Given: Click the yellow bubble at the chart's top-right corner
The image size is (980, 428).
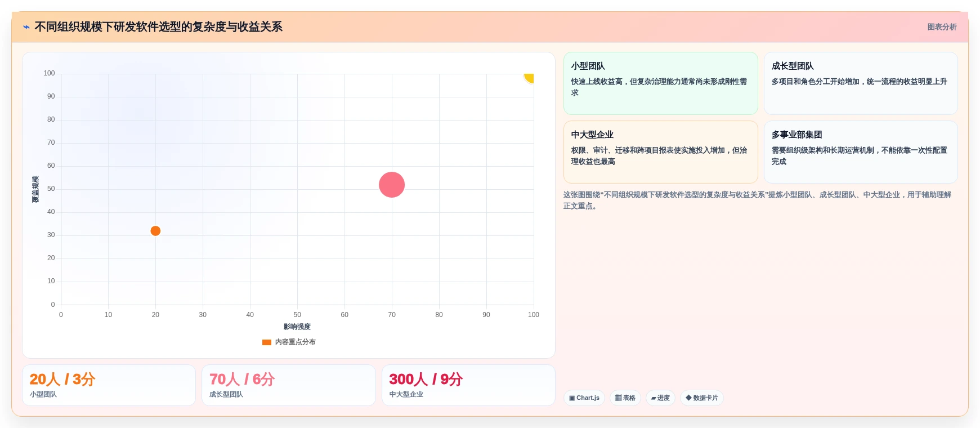Looking at the screenshot, I should (529, 78).
